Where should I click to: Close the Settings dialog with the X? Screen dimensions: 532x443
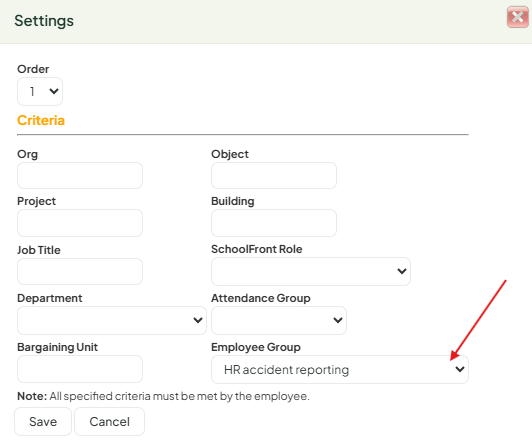517,17
